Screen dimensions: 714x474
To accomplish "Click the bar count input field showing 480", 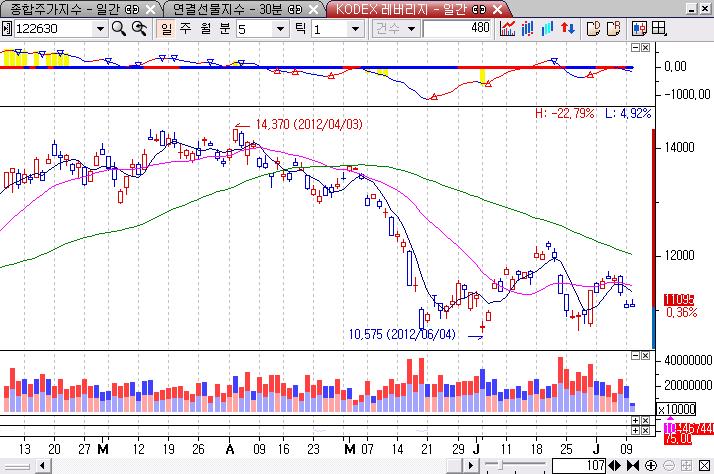I will tap(457, 29).
